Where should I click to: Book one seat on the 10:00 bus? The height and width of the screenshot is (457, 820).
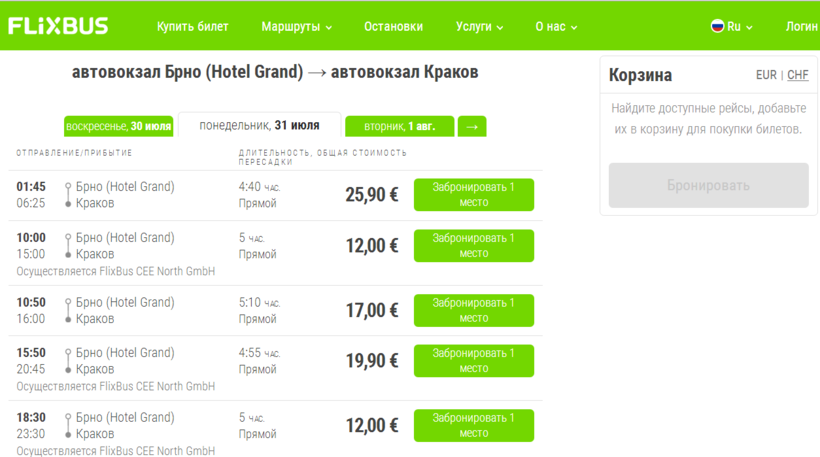tap(473, 246)
